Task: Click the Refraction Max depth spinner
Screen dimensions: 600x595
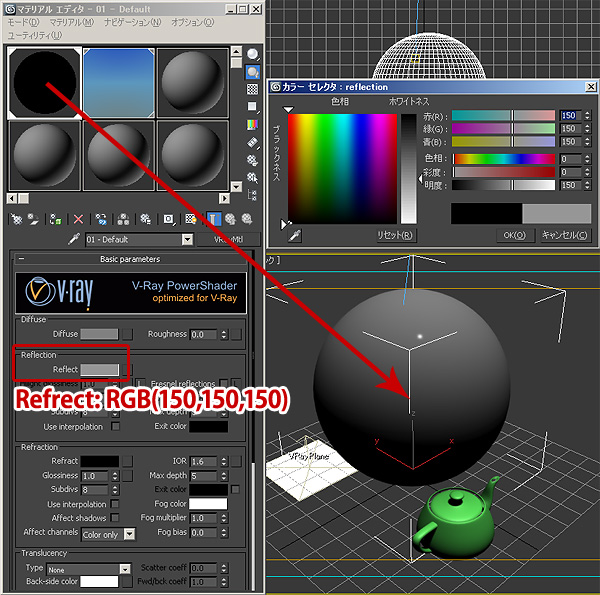Action: [224, 476]
